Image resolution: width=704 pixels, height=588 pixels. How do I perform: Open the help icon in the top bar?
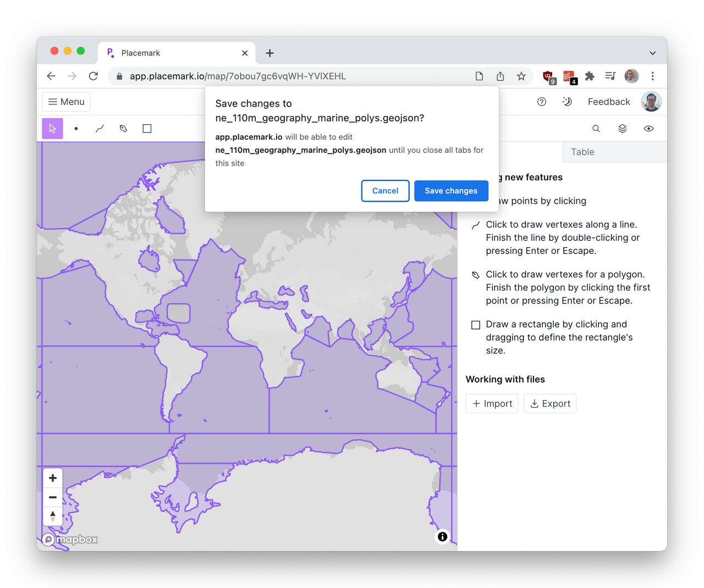542,102
